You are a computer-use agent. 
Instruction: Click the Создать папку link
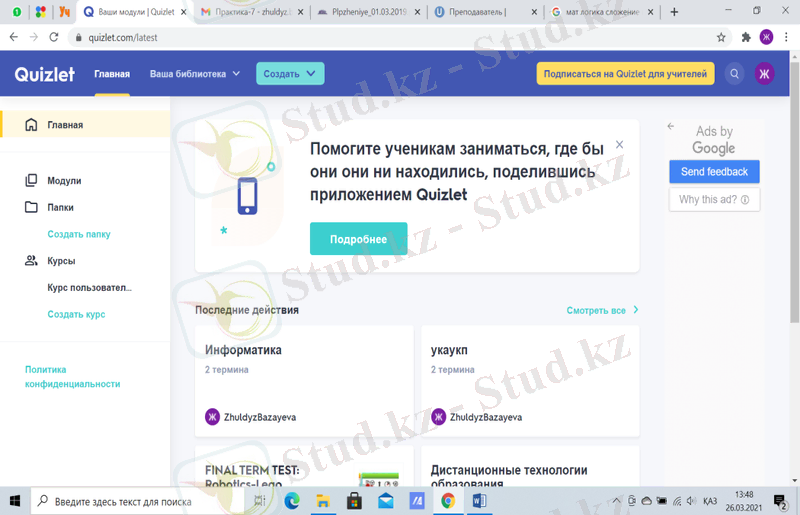coord(79,234)
